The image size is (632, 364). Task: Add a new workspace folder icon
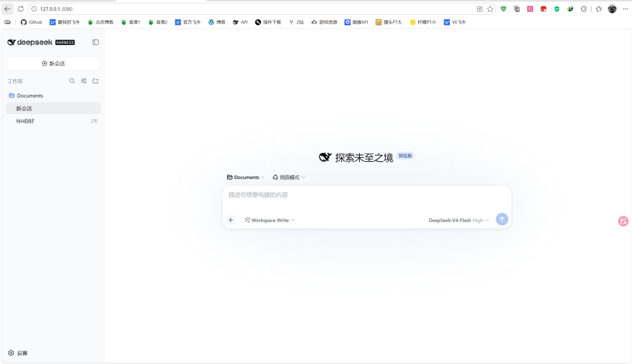point(96,81)
